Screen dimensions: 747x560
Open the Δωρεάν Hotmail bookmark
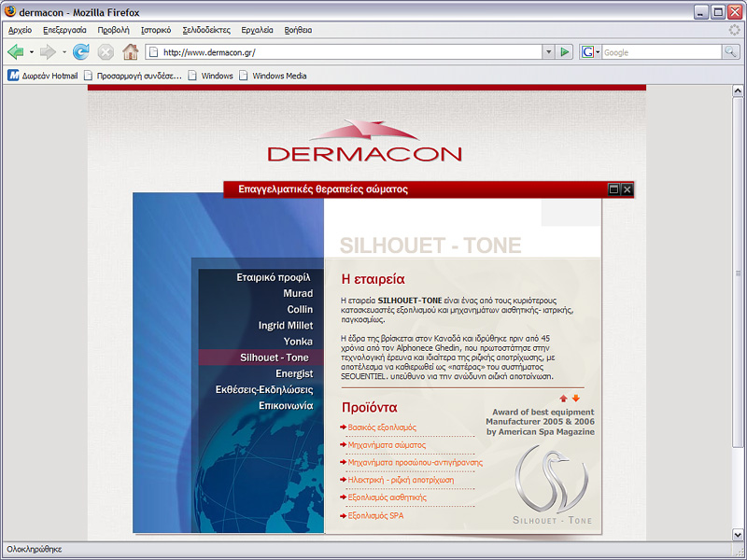(43, 76)
